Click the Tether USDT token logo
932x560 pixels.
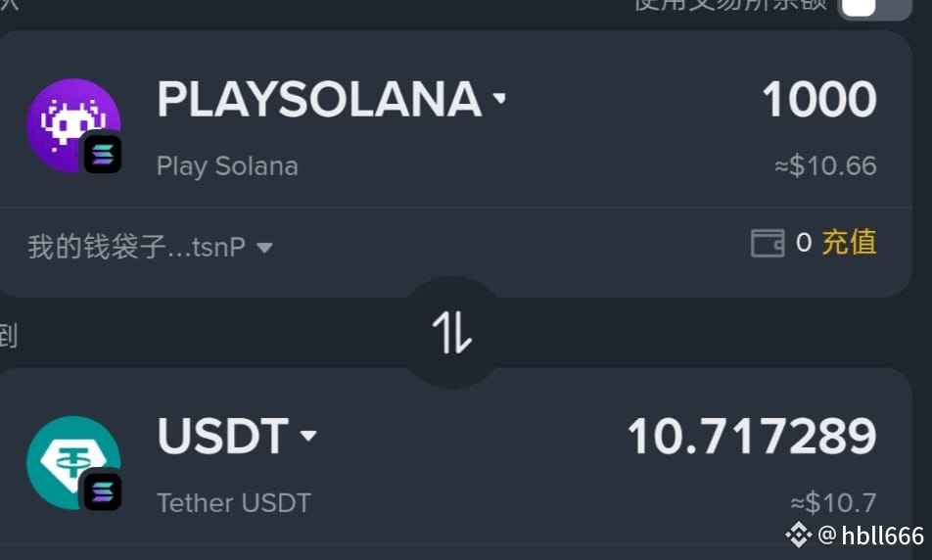pos(73,462)
